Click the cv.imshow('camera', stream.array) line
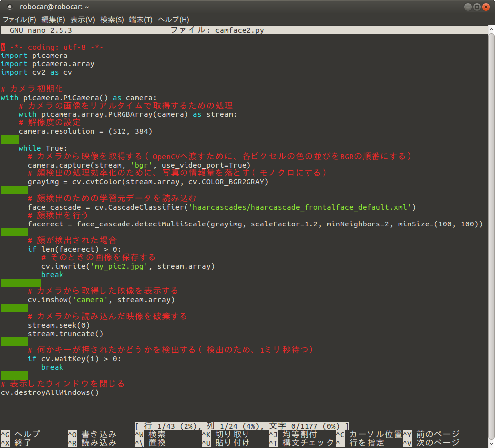The height and width of the screenshot is (448, 495). click(x=101, y=300)
